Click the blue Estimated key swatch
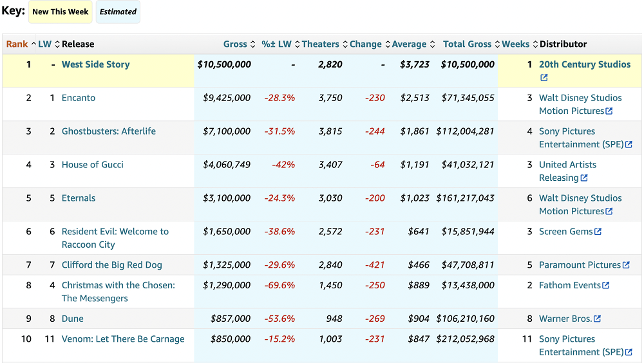This screenshot has width=644, height=363. coord(118,12)
